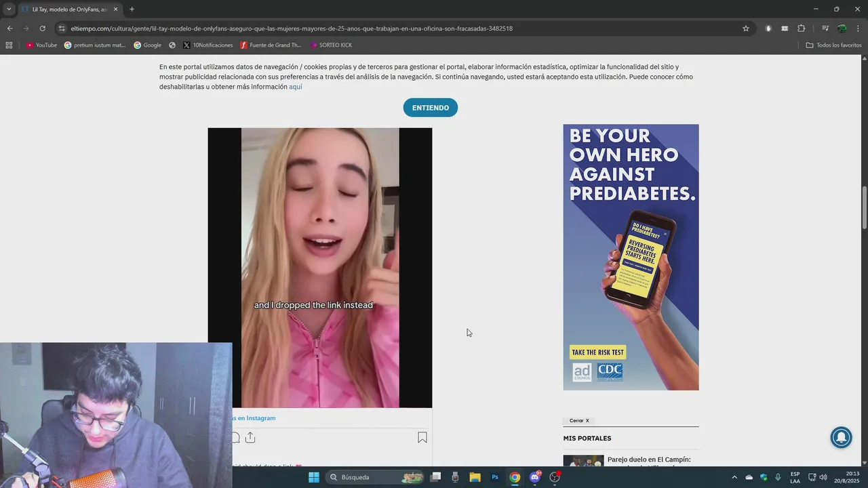Open the microphone-shaped app in taskbar
This screenshot has height=488, width=868.
(455, 477)
